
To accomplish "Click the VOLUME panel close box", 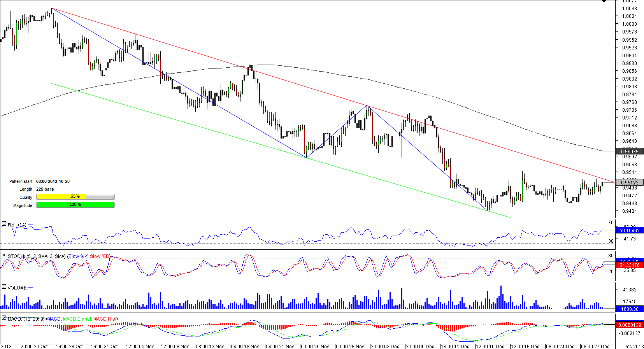I will point(4,287).
